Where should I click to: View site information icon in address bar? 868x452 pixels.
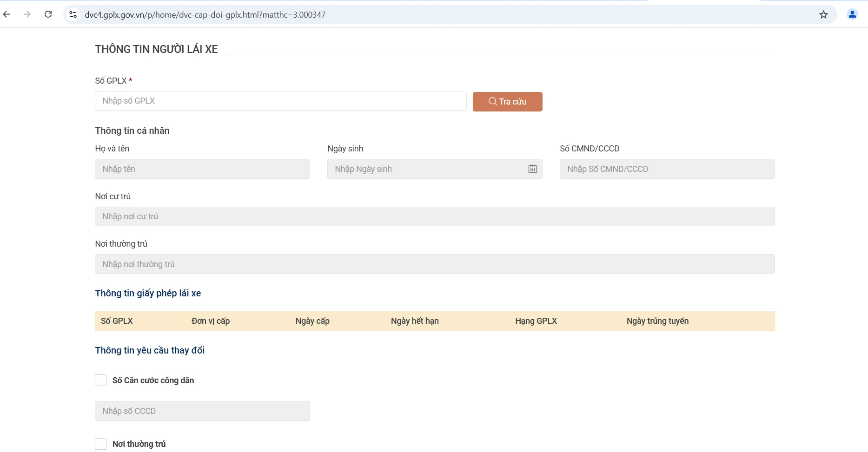(73, 15)
